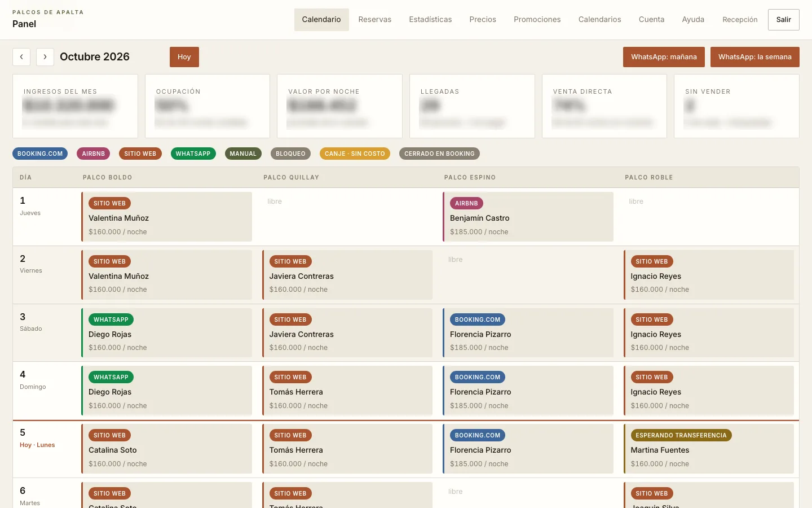Click the Bloqueo legend pill
Viewport: 812px width, 508px height.
click(x=290, y=154)
